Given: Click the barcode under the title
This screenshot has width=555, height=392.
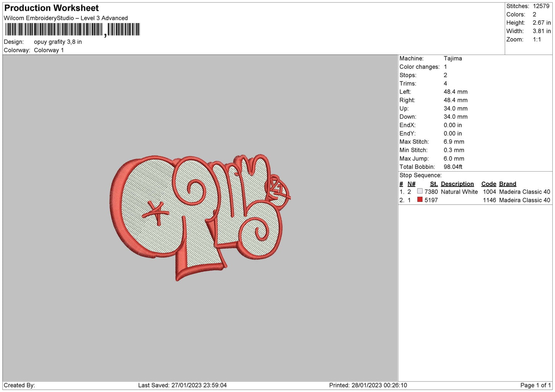Looking at the screenshot, I should pos(72,30).
